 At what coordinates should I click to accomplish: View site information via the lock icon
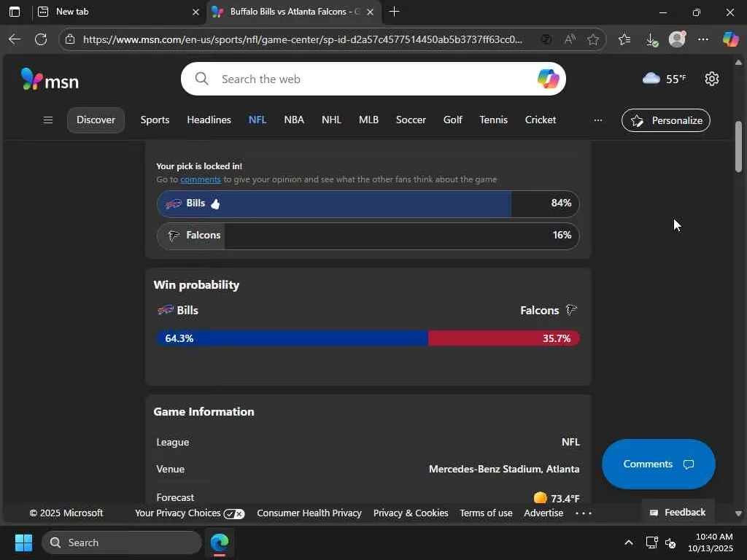70,39
